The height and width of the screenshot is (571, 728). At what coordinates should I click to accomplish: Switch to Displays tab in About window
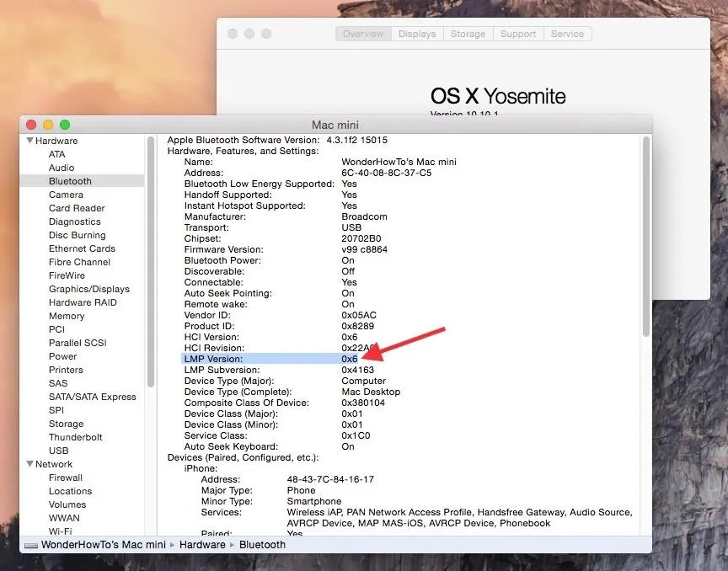click(x=417, y=34)
